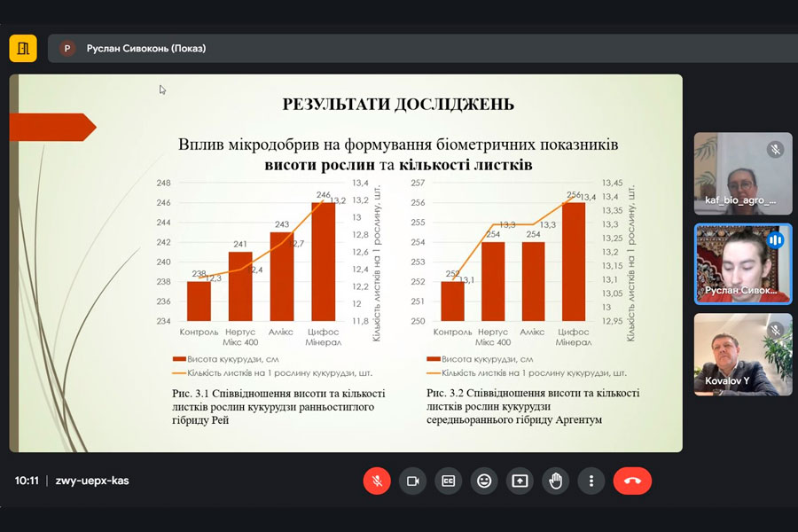Image resolution: width=798 pixels, height=532 pixels.
Task: Raise hand using the hand icon
Action: pos(555,481)
